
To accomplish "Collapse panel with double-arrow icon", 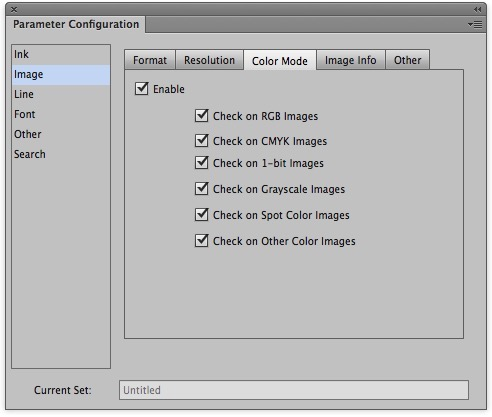I will coord(478,9).
